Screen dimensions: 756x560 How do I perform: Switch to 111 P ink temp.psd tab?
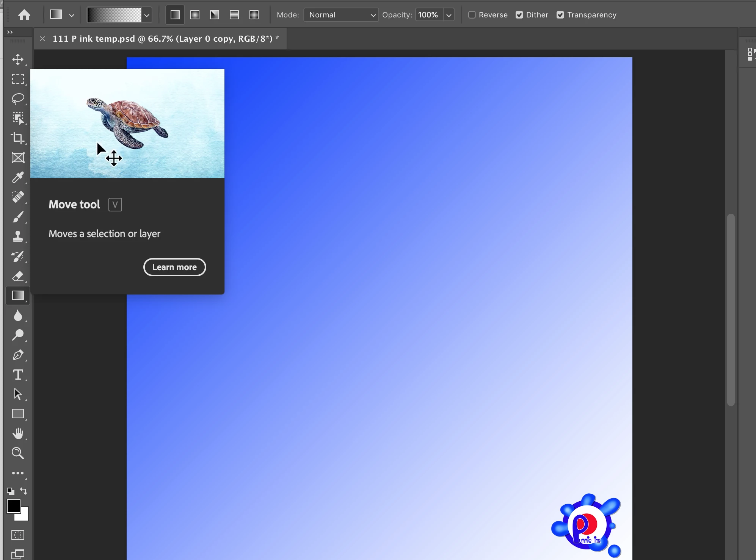pyautogui.click(x=165, y=39)
